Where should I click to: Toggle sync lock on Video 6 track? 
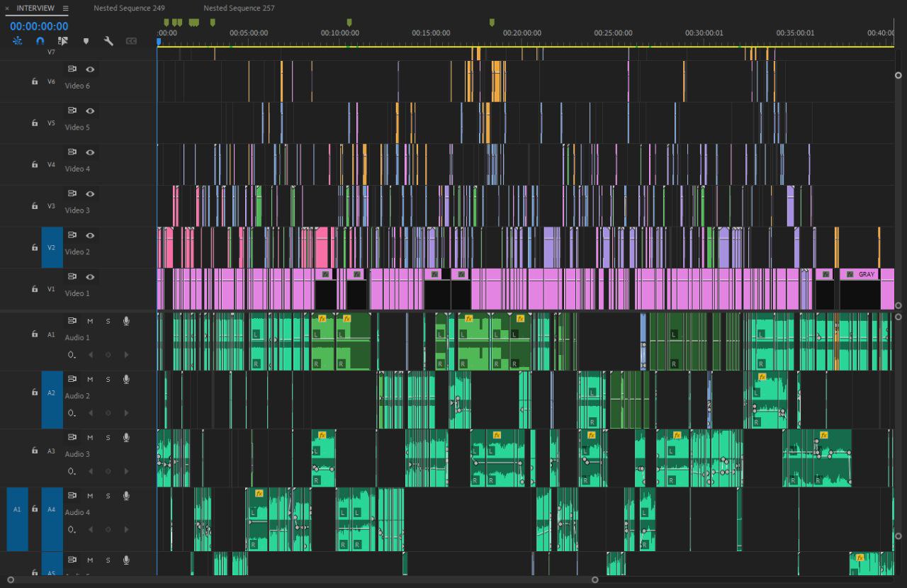coord(72,69)
